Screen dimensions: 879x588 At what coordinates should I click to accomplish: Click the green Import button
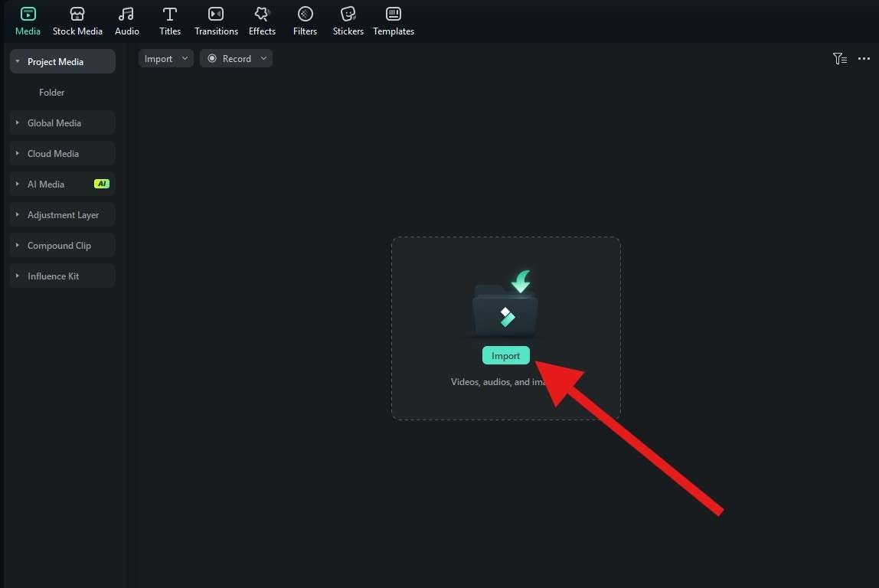pos(505,355)
